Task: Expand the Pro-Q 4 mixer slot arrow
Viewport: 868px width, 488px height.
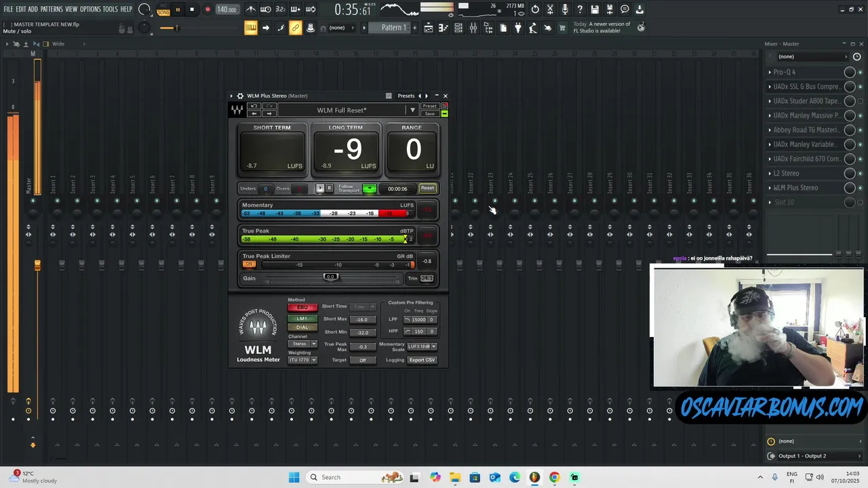Action: 770,72
